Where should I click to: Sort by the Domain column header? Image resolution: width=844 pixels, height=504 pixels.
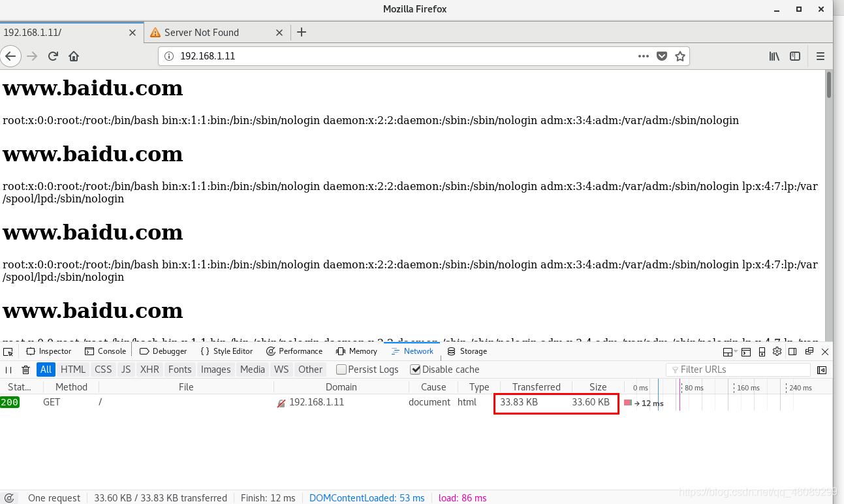coord(341,387)
